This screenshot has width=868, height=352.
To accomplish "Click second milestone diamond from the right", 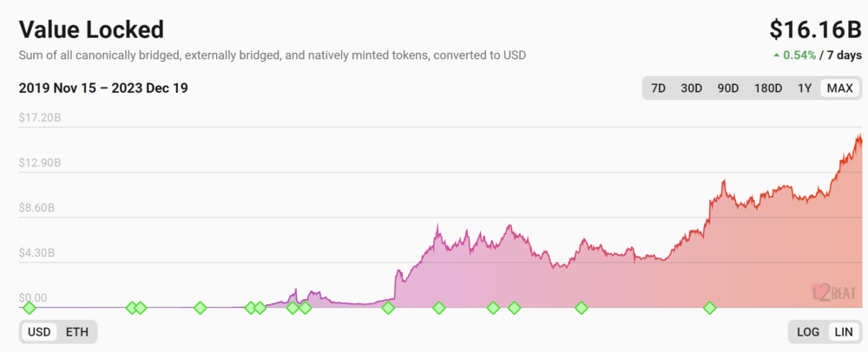I will pos(582,308).
